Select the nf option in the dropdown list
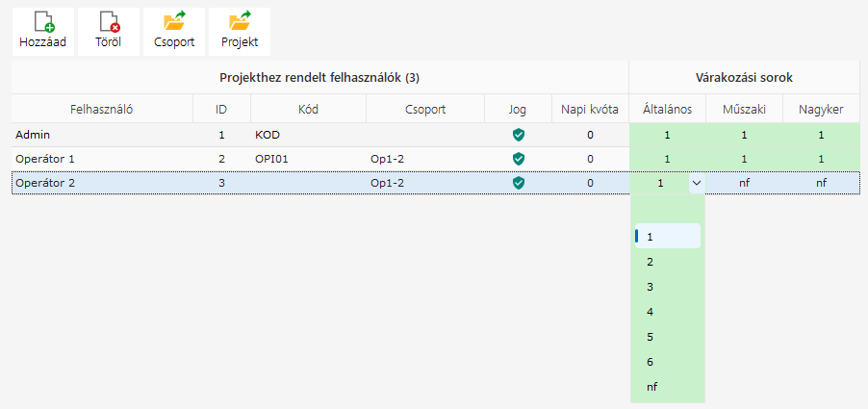 click(652, 387)
